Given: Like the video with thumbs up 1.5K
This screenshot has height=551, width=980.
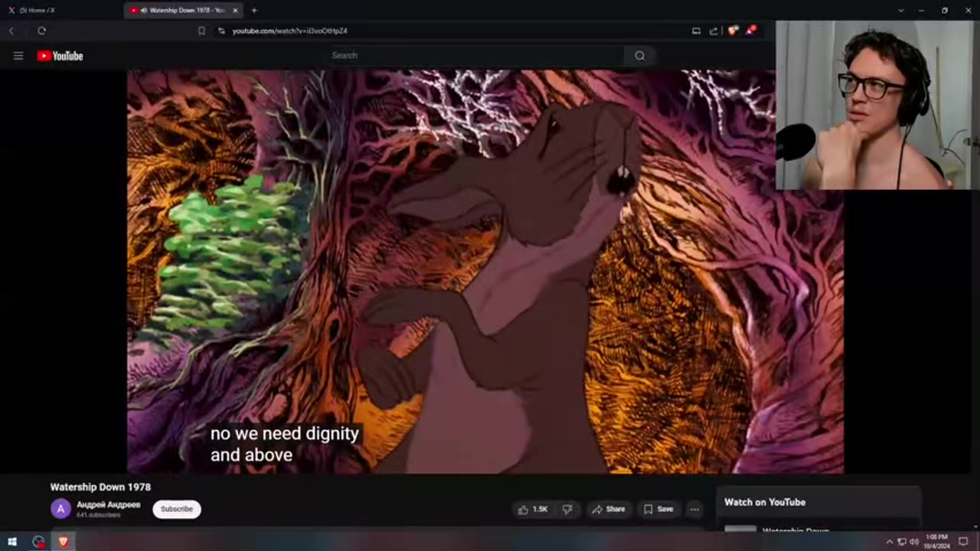Looking at the screenshot, I should [x=533, y=509].
